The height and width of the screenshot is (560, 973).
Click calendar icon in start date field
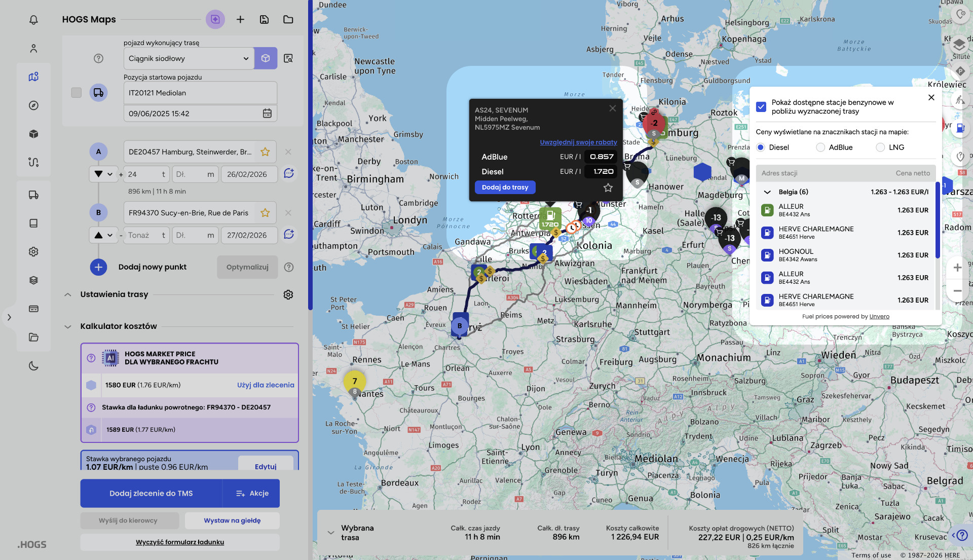(267, 114)
